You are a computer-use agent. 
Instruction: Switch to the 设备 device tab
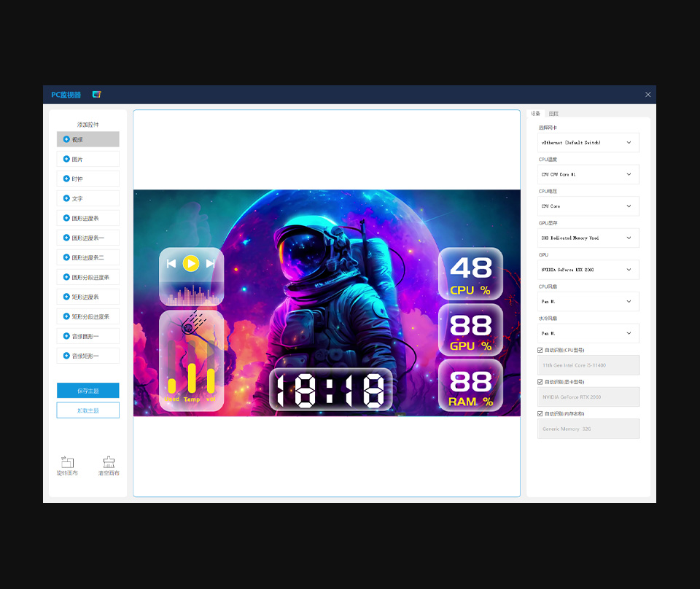coord(535,113)
